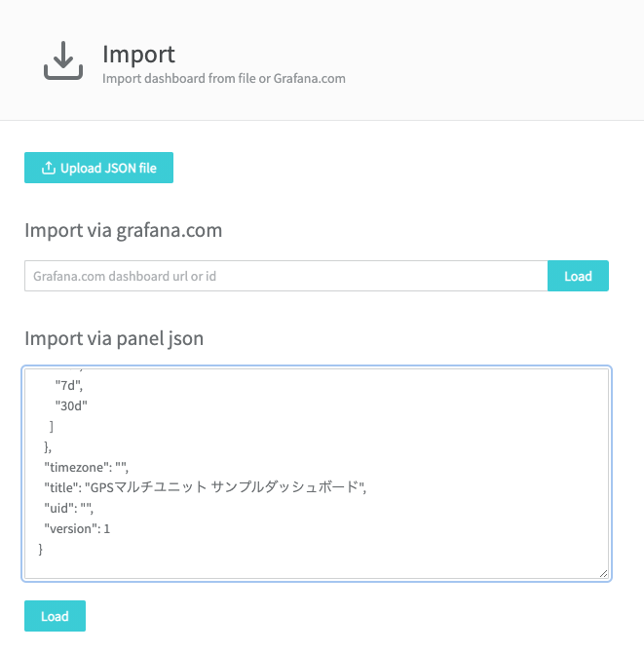644x653 pixels.
Task: Click Load beside the Grafana.com url field
Action: coord(578,276)
